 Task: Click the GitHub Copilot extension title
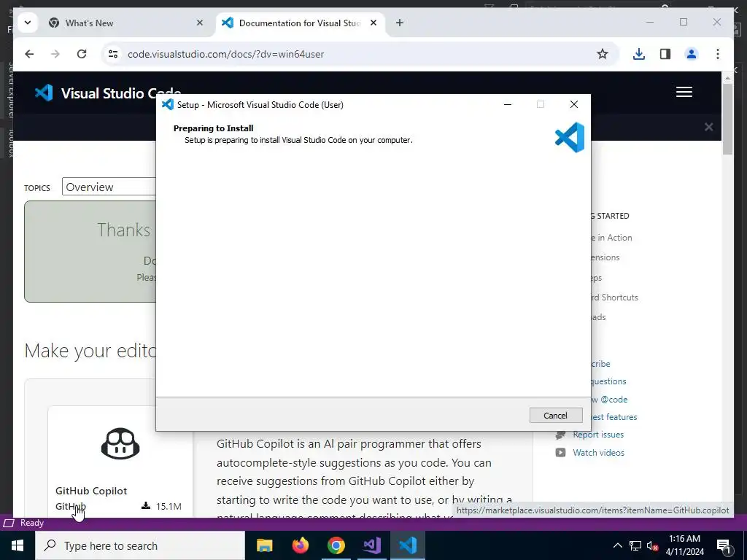[x=91, y=491]
